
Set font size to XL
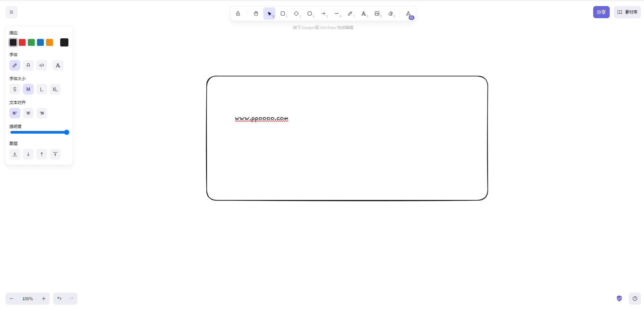point(55,89)
